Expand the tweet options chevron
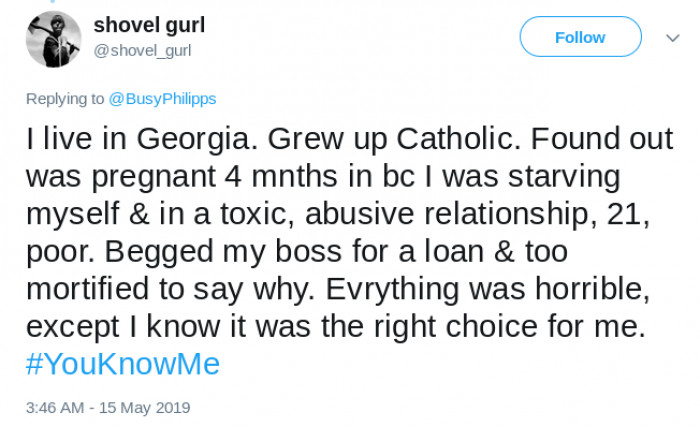 673,38
